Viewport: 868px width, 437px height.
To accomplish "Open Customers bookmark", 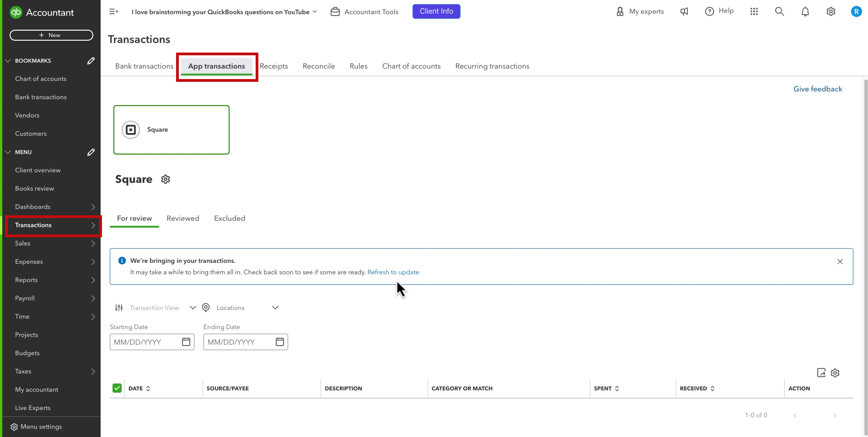I will [31, 134].
